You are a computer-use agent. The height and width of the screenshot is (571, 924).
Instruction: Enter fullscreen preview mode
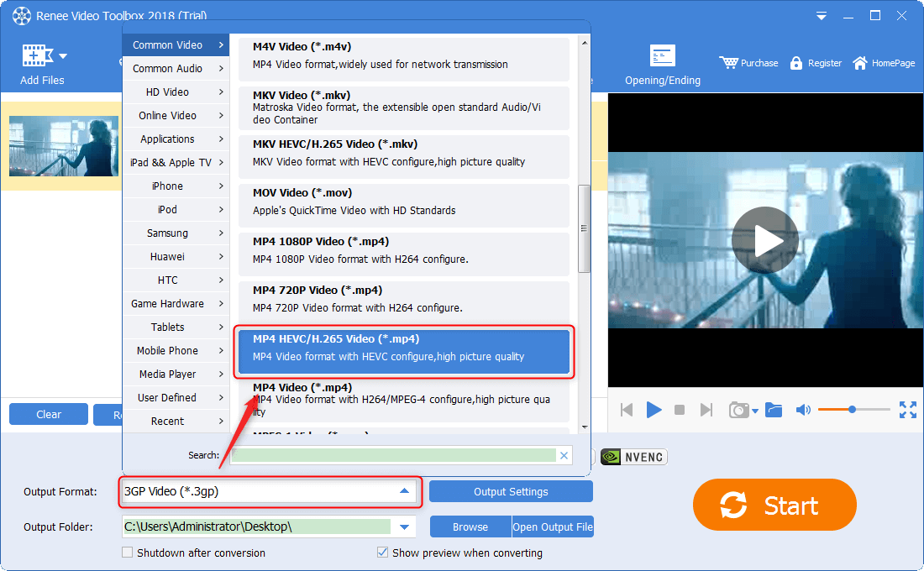pyautogui.click(x=907, y=410)
